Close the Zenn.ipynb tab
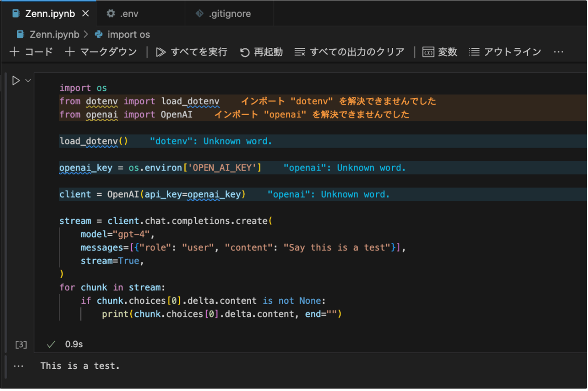The image size is (588, 391). pyautogui.click(x=86, y=13)
